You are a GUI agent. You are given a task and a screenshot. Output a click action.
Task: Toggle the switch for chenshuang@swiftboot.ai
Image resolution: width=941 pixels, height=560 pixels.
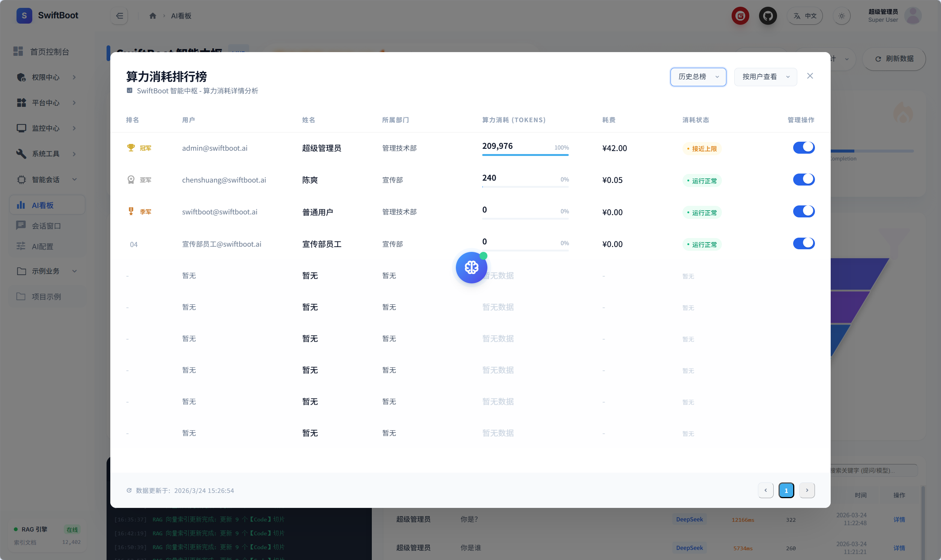[x=803, y=179]
